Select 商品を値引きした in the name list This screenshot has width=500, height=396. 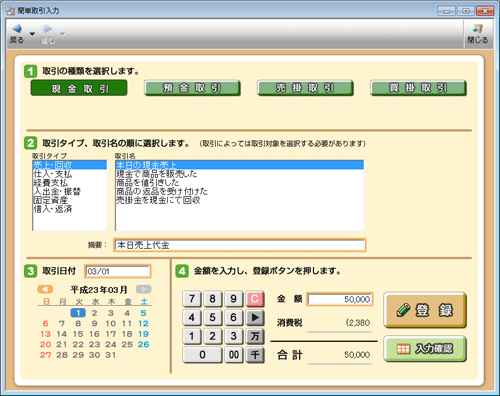[x=240, y=183]
